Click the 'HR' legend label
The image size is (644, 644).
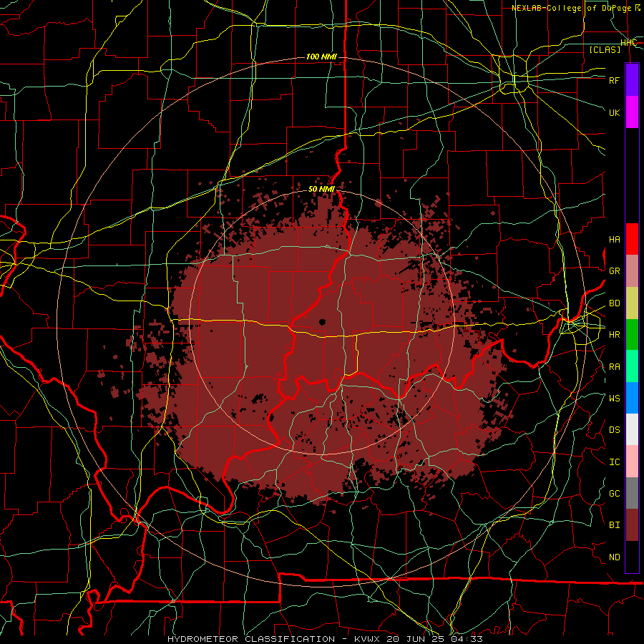615,335
